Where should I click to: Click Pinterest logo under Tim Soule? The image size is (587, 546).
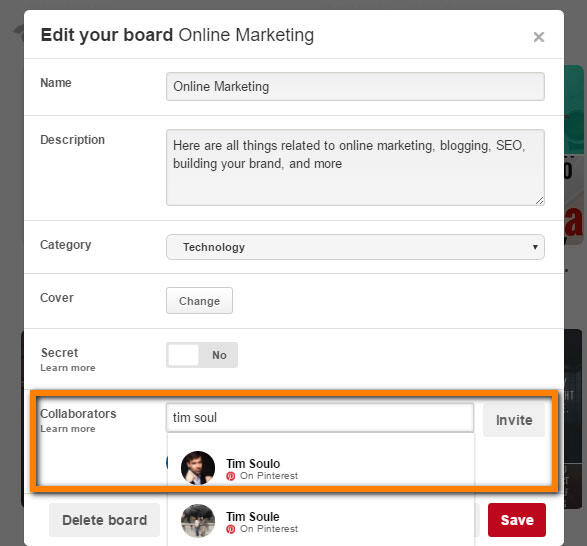tap(231, 529)
